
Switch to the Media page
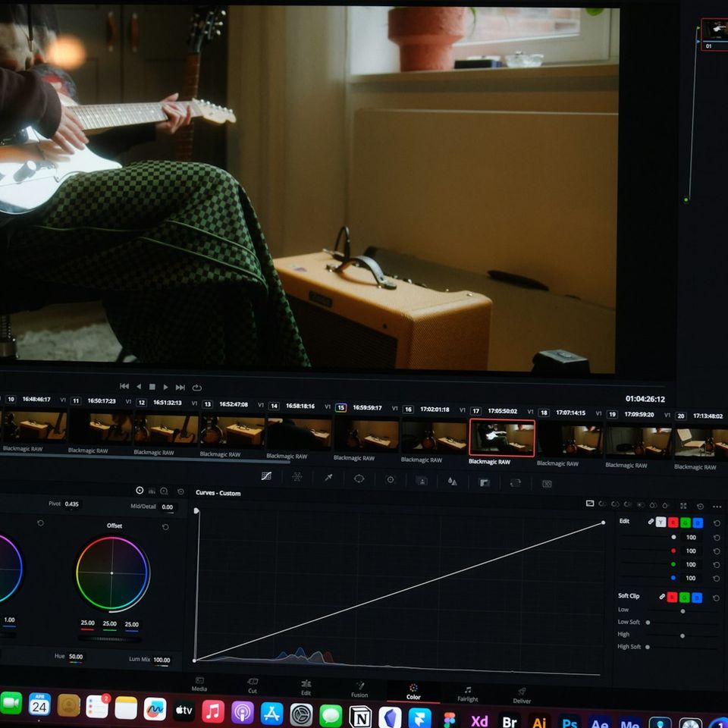point(199,684)
